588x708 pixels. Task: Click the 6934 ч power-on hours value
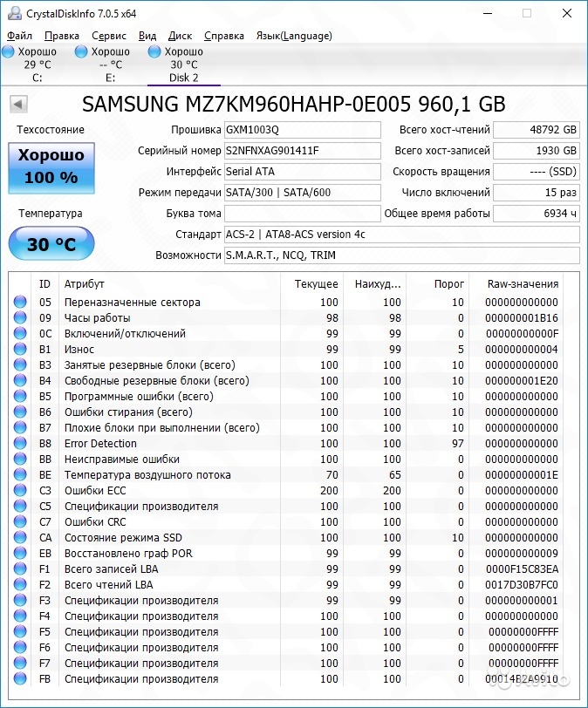pyautogui.click(x=536, y=214)
